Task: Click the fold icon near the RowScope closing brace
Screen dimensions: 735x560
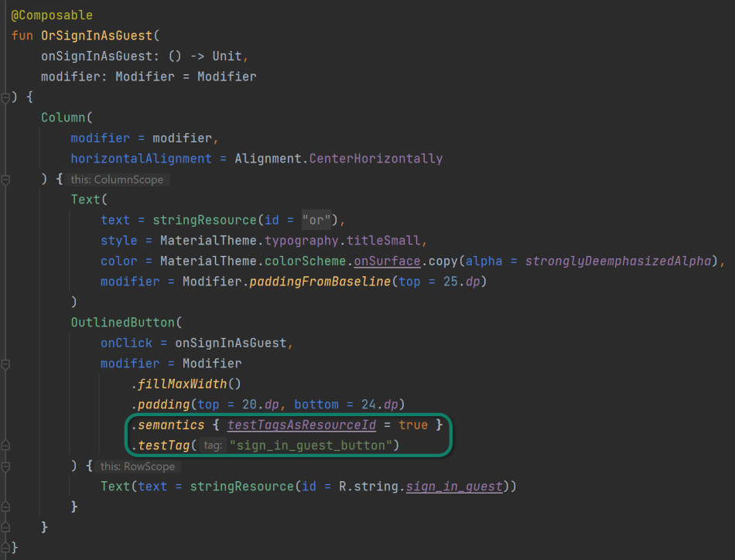Action: pos(6,506)
